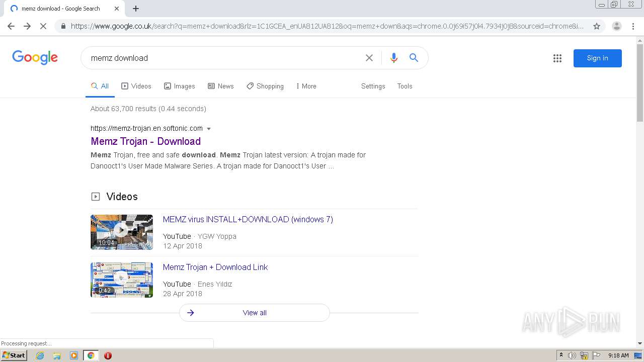Screen dimensions: 644x362
Task: Switch to the Videos tab
Action: tap(136, 86)
